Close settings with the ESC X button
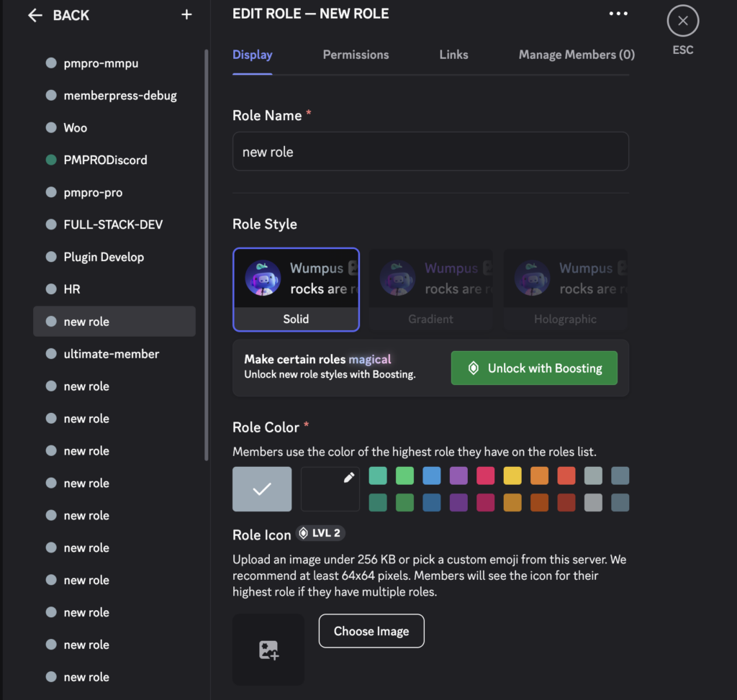The image size is (737, 700). (682, 21)
